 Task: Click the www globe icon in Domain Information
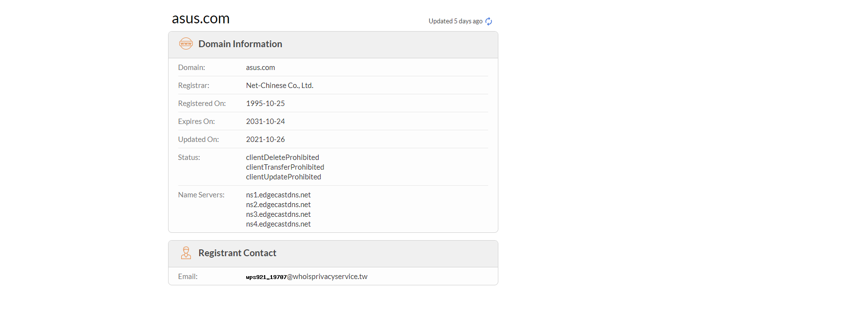[186, 44]
